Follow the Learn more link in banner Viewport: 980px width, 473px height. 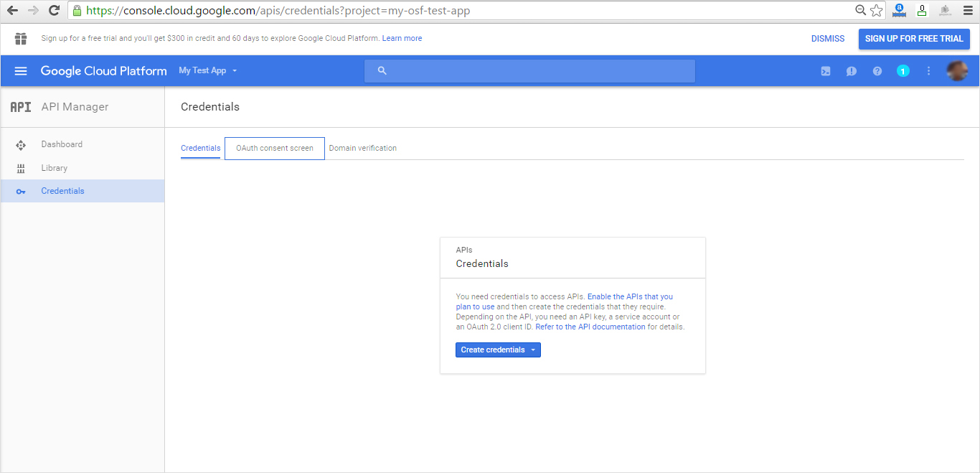[402, 39]
